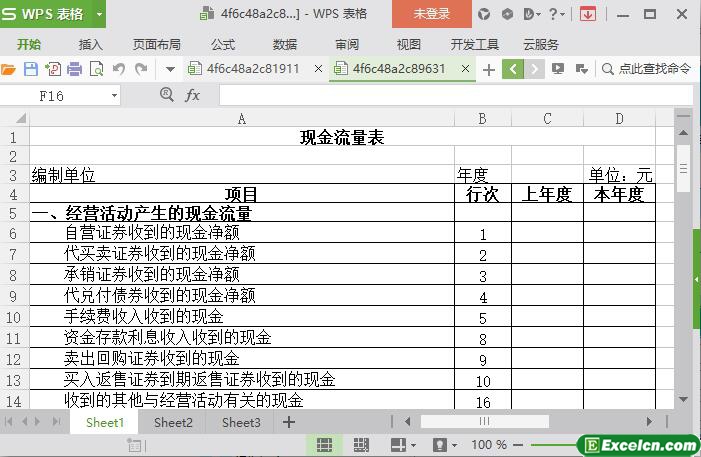Open the 公式 ribbon tab
The width and height of the screenshot is (701, 457).
(223, 44)
